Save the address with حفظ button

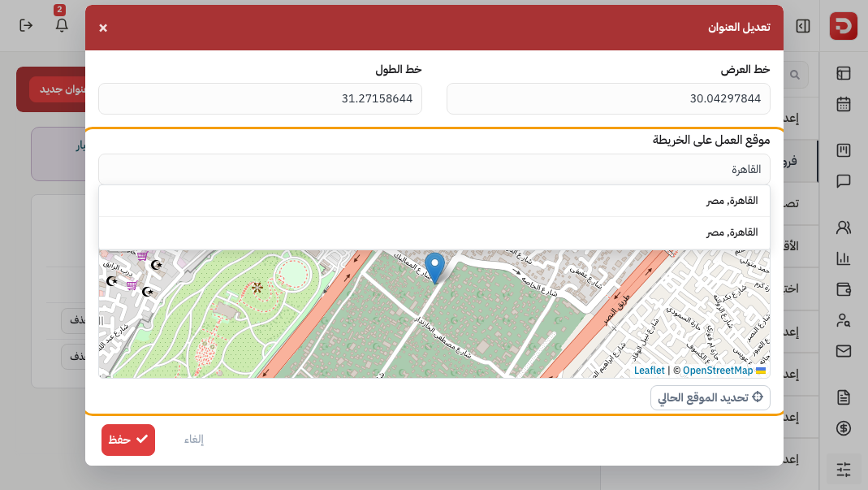pyautogui.click(x=127, y=440)
